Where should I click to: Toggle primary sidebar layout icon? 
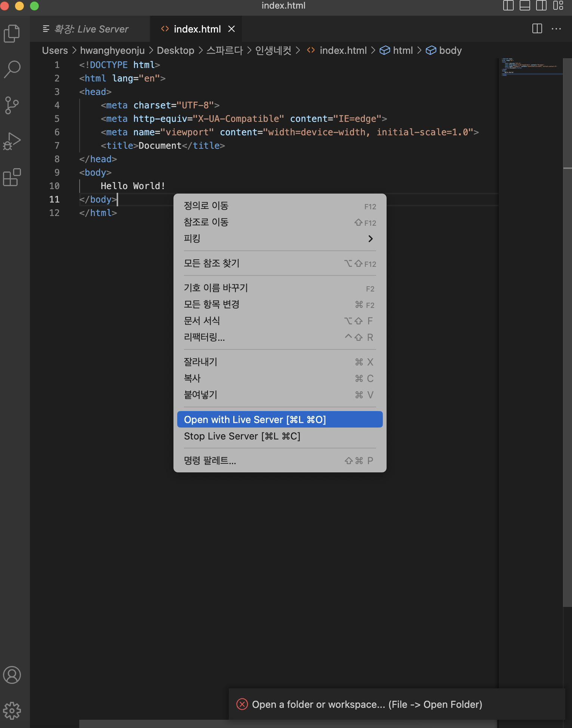[x=508, y=6]
